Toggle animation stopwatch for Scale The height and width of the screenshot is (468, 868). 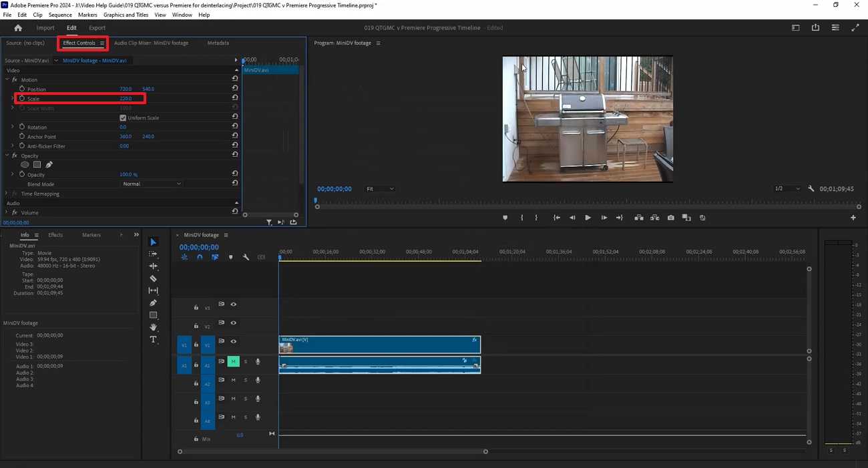click(x=22, y=98)
